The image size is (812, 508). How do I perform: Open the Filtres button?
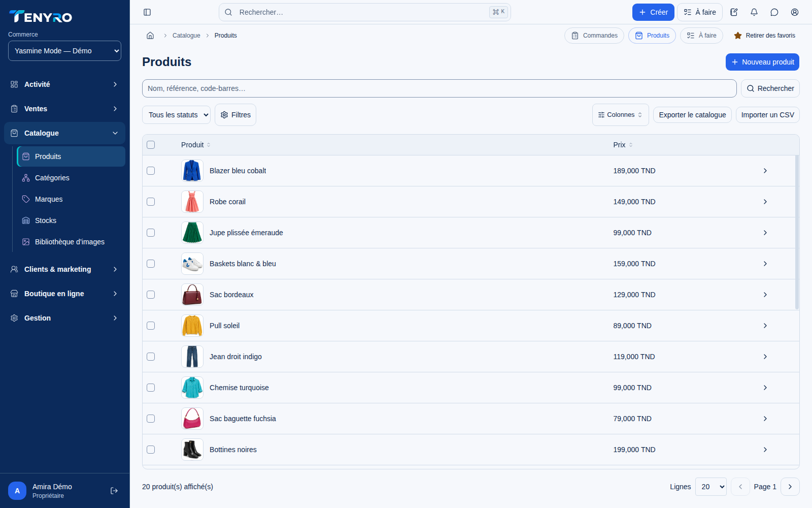coord(235,115)
